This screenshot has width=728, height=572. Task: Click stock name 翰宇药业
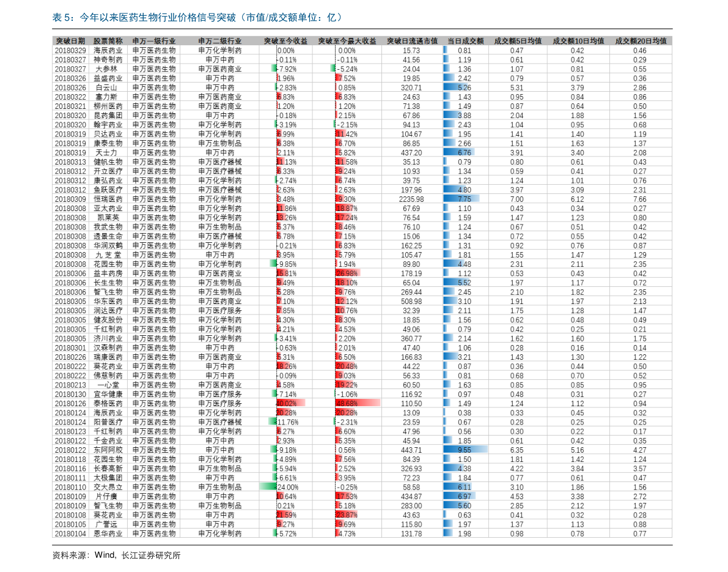tap(108, 125)
